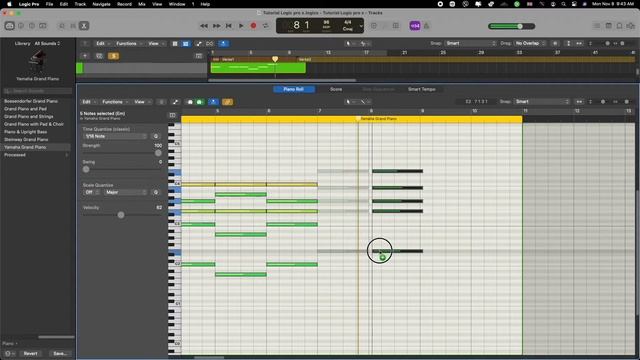Open the Tracks area Snap dropdown
The height and width of the screenshot is (360, 640).
tap(471, 43)
